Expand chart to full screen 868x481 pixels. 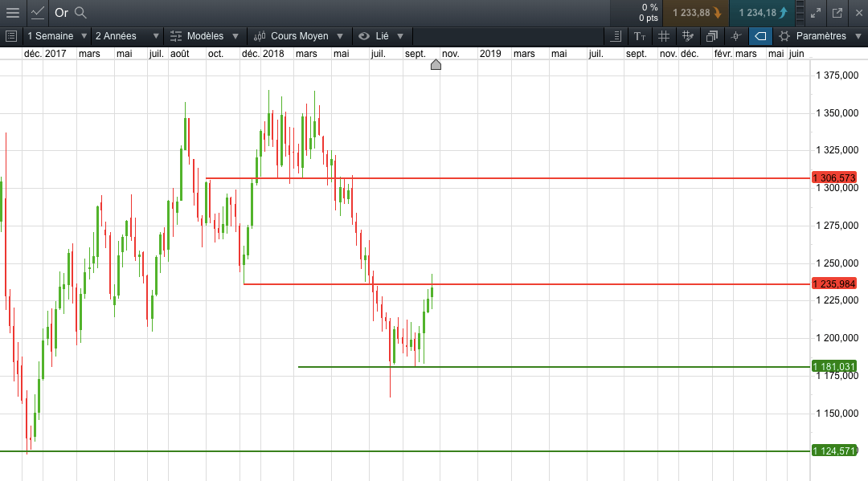coord(816,13)
